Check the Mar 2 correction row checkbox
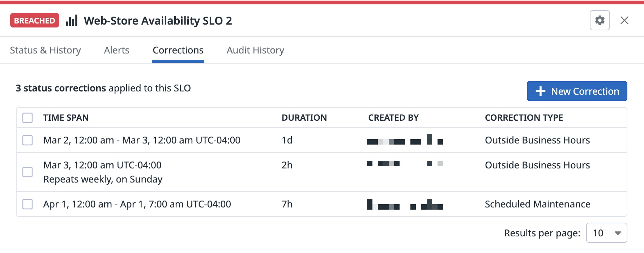 [27, 140]
